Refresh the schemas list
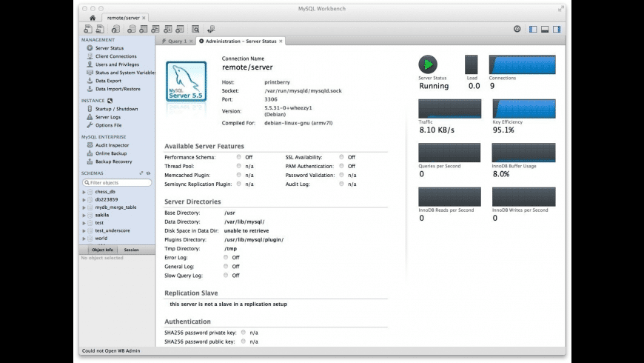 148,173
